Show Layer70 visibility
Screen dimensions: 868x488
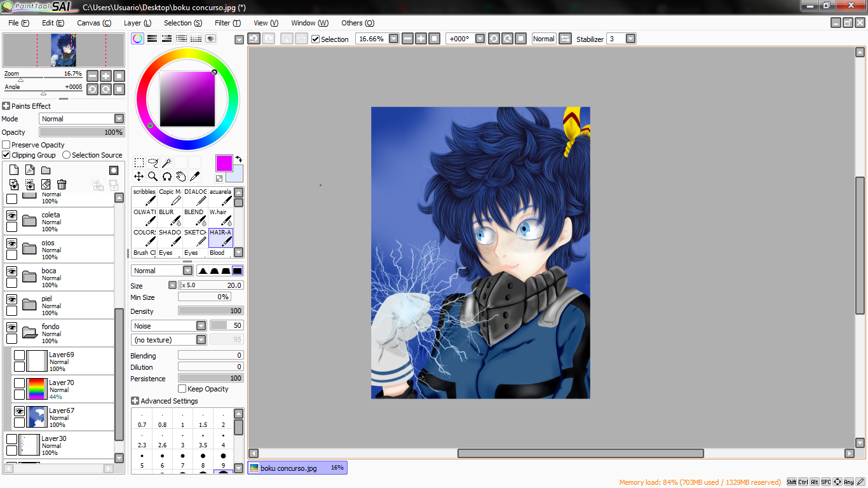coord(20,383)
